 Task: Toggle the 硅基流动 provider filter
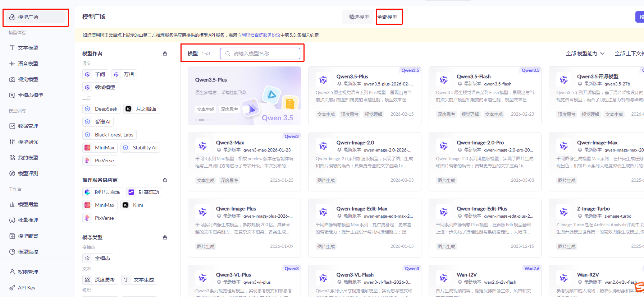click(x=144, y=192)
